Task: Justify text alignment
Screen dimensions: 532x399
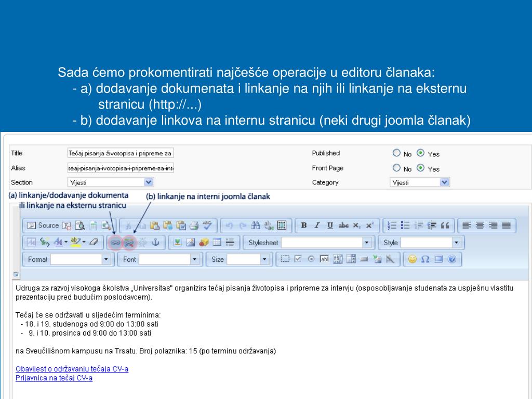Action: tap(506, 225)
